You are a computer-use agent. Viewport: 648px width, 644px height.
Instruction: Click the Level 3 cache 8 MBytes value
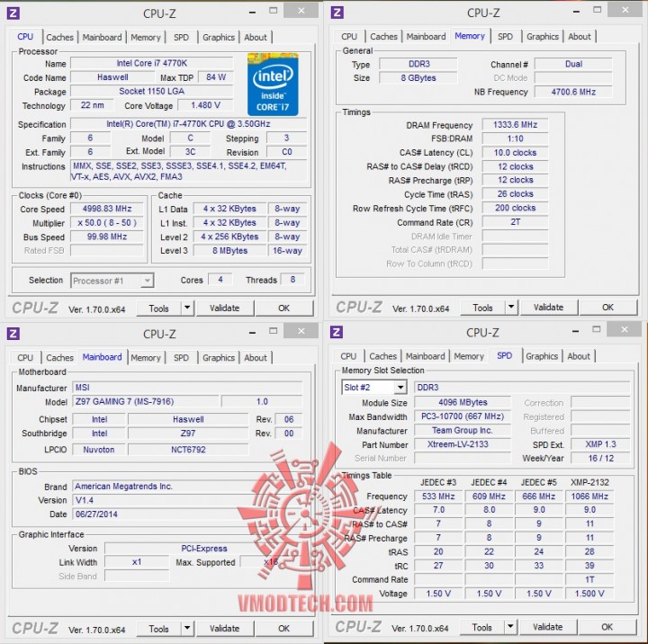[229, 251]
